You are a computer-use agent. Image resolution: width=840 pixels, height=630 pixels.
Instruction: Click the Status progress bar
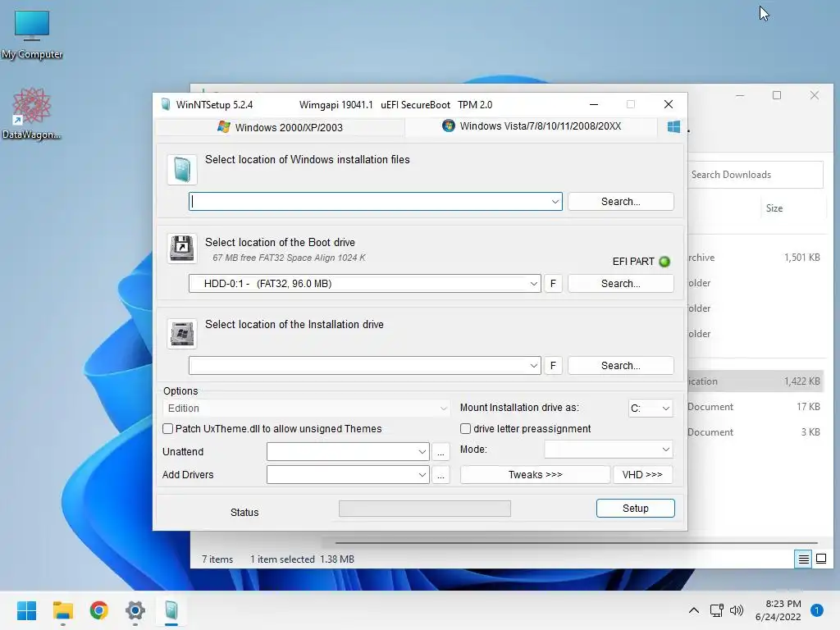pyautogui.click(x=425, y=509)
